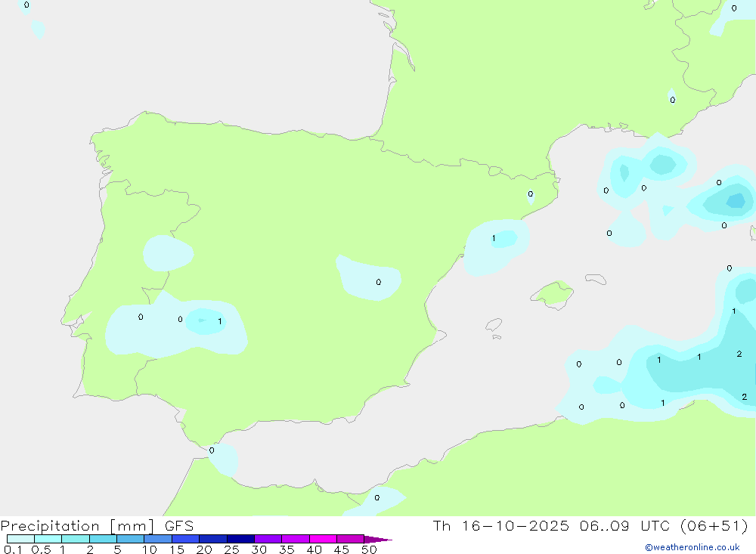Screen dimensions: 756x554
Task: Click the legend value '25'
Action: pos(231,549)
